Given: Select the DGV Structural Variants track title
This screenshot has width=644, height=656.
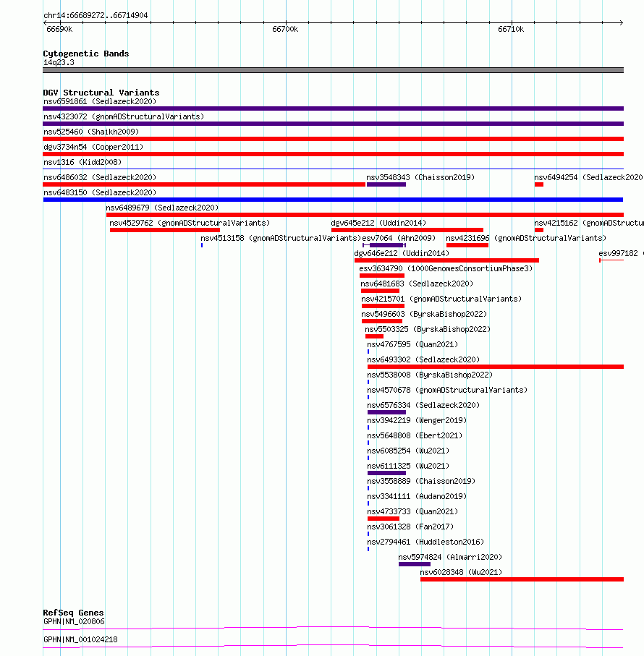Looking at the screenshot, I should [101, 93].
